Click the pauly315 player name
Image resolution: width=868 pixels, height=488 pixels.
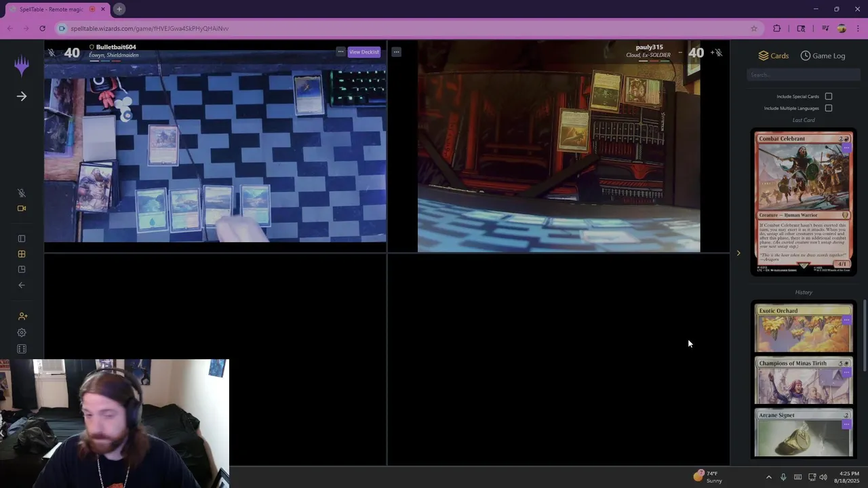pyautogui.click(x=649, y=47)
